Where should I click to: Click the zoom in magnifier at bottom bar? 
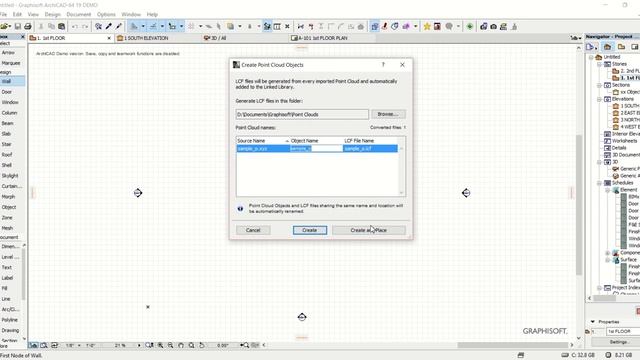[x=160, y=345]
